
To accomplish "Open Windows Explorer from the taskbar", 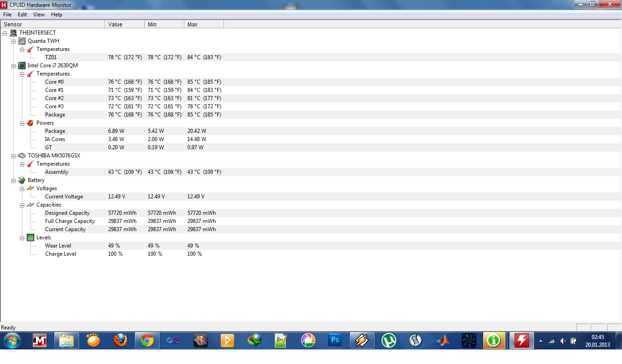I will point(66,340).
